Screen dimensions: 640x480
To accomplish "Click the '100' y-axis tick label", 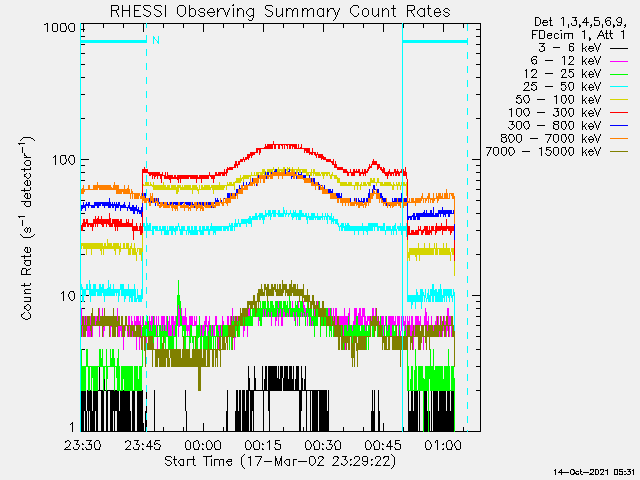I will 64,160.
